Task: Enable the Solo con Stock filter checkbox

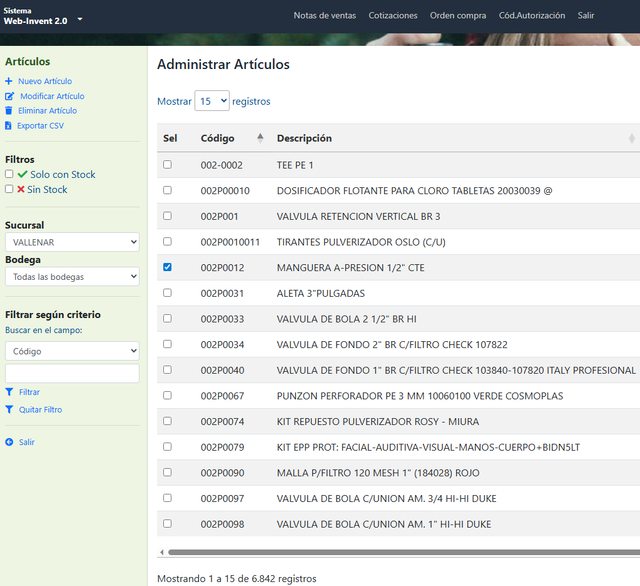Action: (x=9, y=174)
